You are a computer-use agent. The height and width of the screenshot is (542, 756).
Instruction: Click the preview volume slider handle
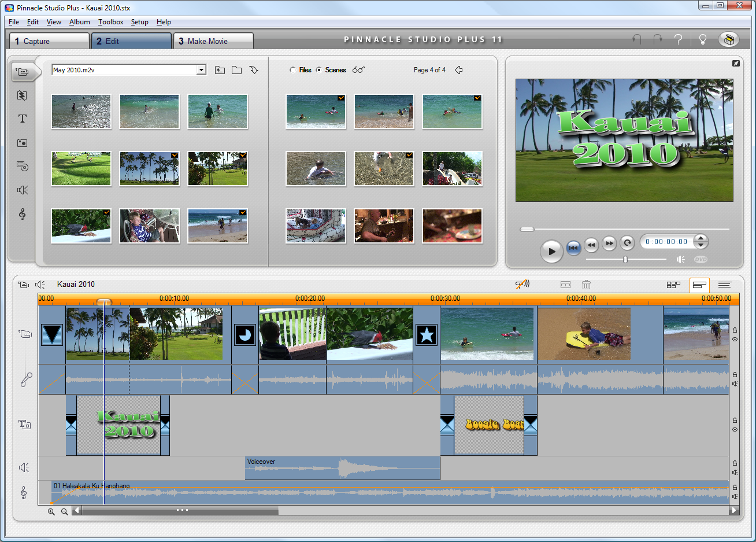click(625, 260)
